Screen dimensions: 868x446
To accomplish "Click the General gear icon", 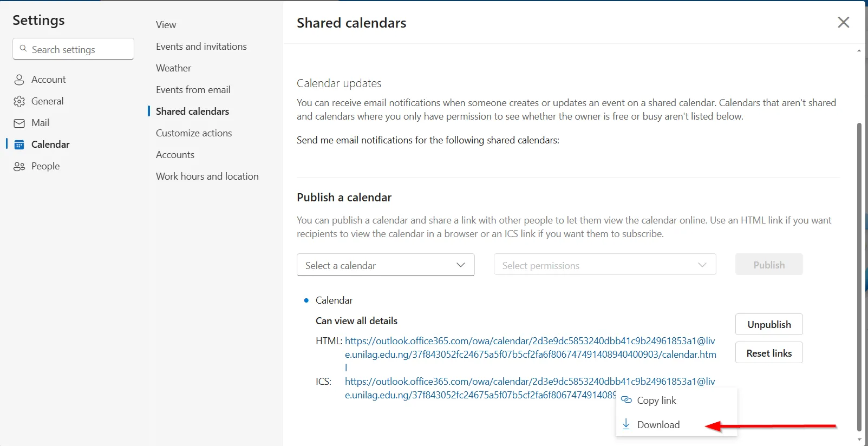I will point(19,102).
